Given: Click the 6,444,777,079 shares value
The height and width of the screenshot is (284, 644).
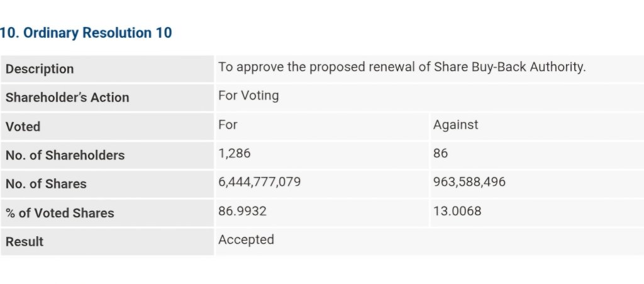Looking at the screenshot, I should pyautogui.click(x=260, y=182).
